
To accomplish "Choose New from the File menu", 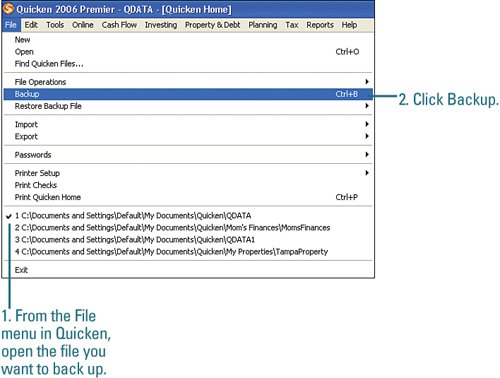I will [188, 40].
